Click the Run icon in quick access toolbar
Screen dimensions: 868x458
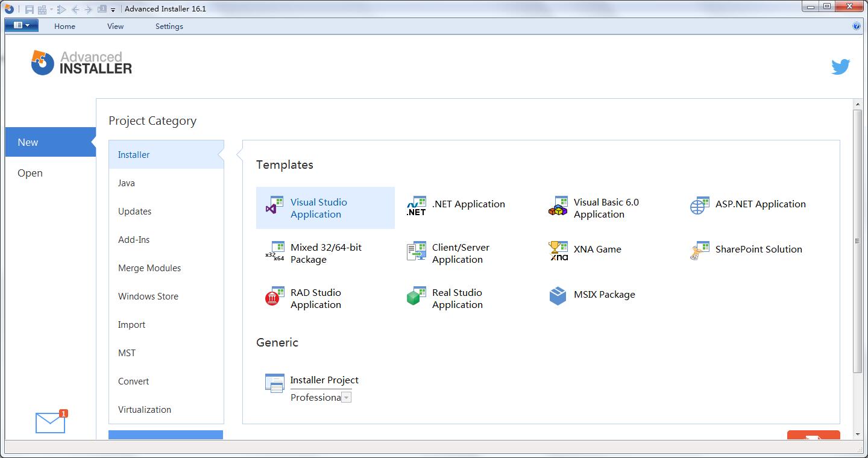[61, 9]
